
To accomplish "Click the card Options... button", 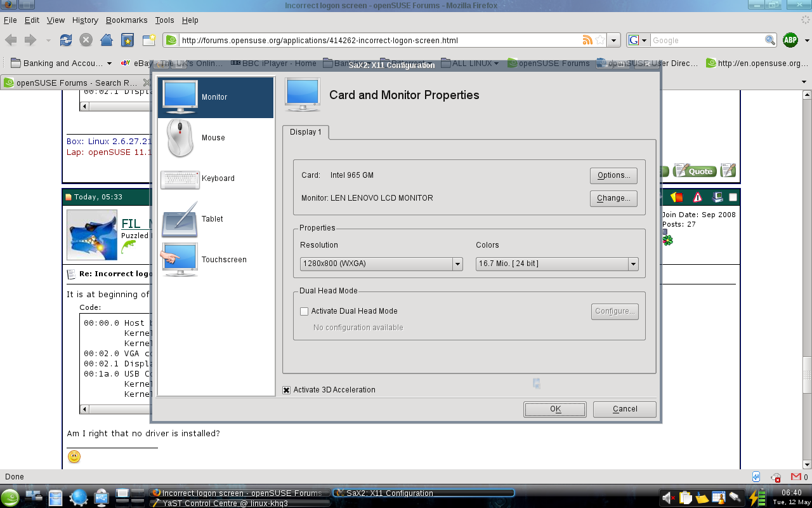I will click(x=613, y=175).
